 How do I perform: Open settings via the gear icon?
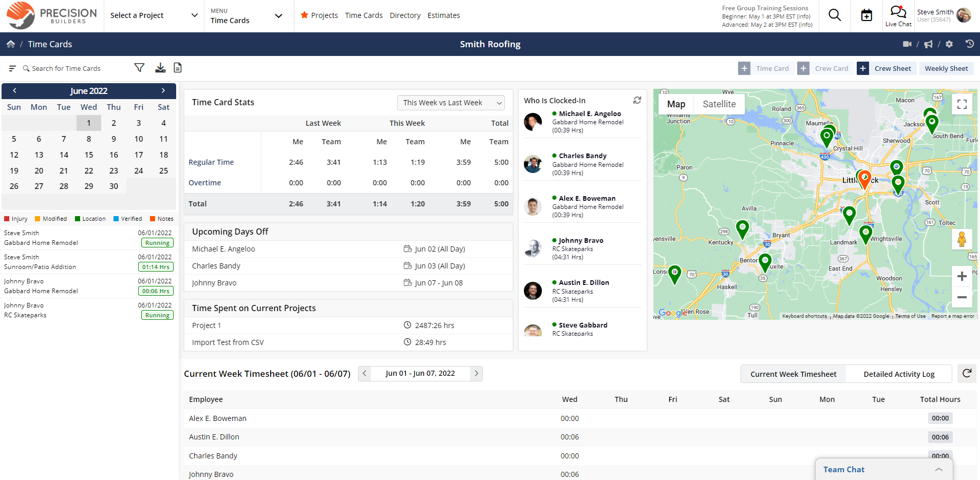[949, 44]
